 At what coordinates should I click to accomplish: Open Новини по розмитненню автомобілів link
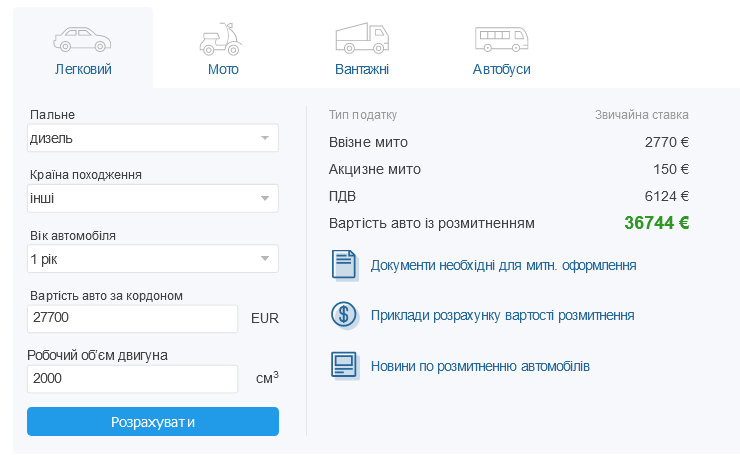coord(480,366)
